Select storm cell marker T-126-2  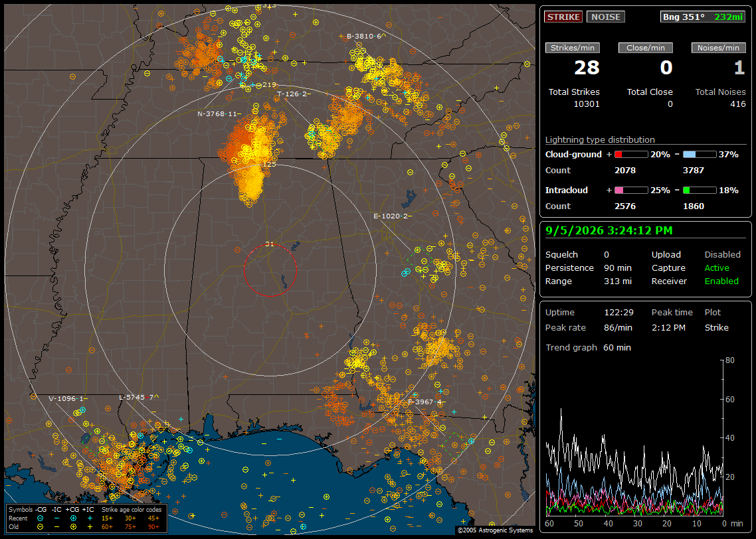292,94
